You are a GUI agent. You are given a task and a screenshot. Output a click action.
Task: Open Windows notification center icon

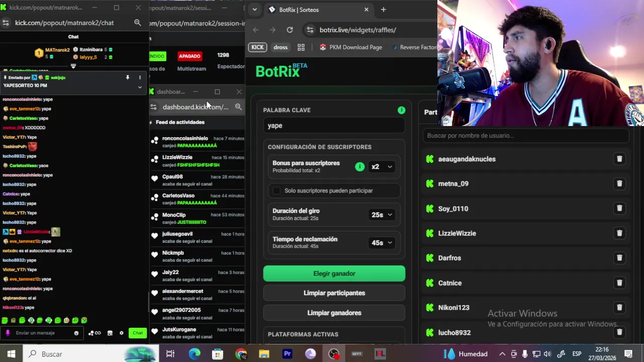[x=628, y=354]
